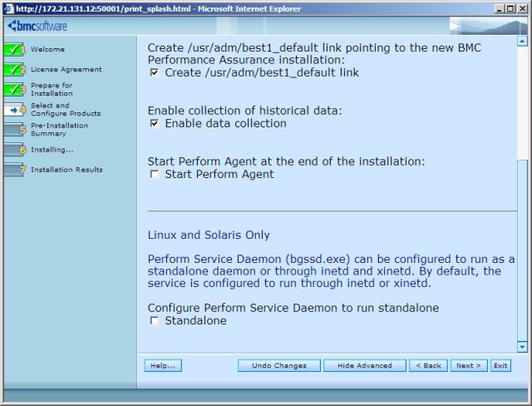Click the Internet Explorer page icon in title bar
Viewport: 532px width, 406px height.
tap(9, 9)
